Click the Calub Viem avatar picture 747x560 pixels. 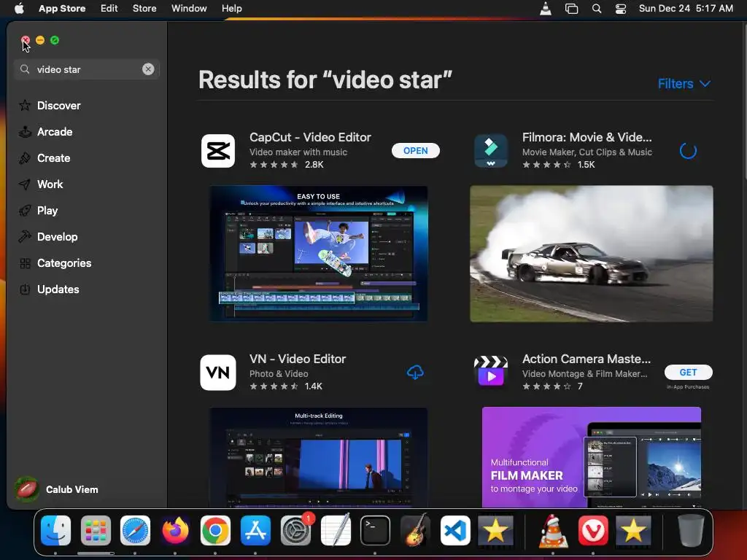coord(26,489)
